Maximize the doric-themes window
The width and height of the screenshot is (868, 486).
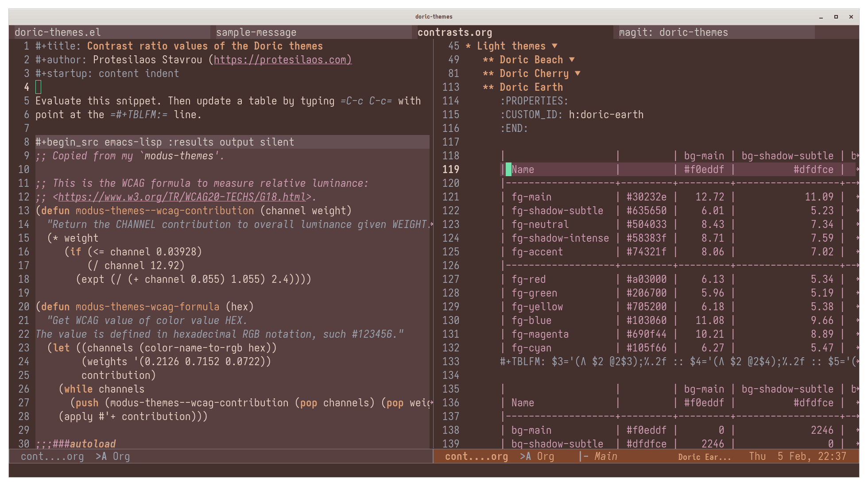836,17
